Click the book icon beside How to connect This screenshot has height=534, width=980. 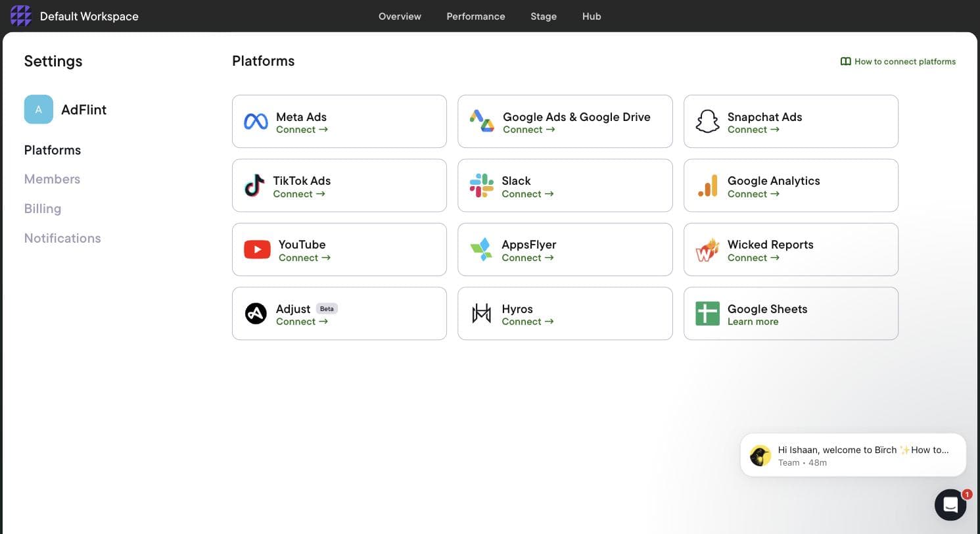pyautogui.click(x=846, y=62)
